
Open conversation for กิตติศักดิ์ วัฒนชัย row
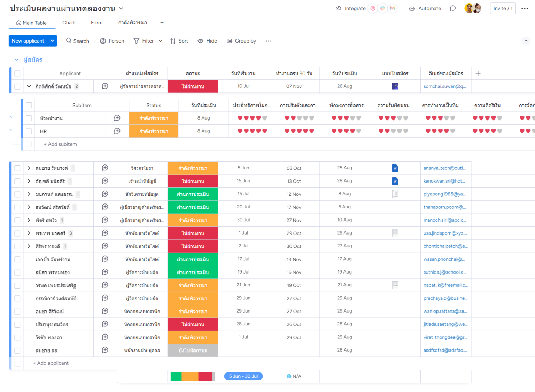tap(105, 86)
